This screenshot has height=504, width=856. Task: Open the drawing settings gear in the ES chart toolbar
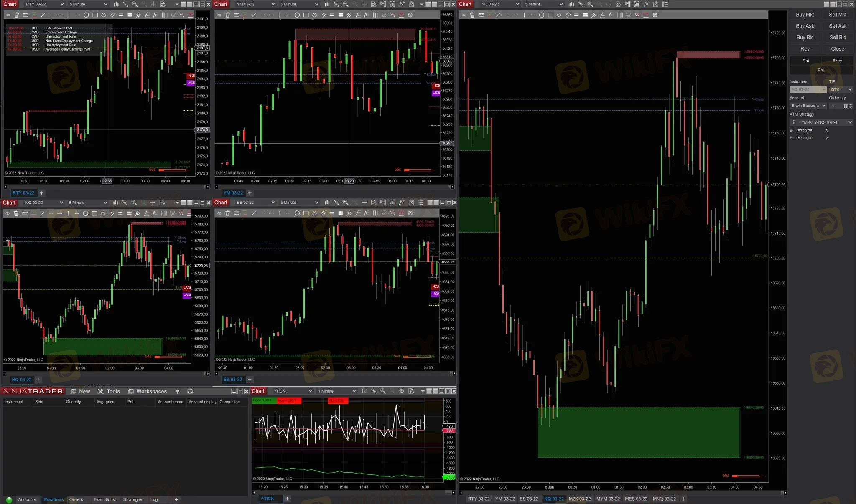tap(410, 213)
